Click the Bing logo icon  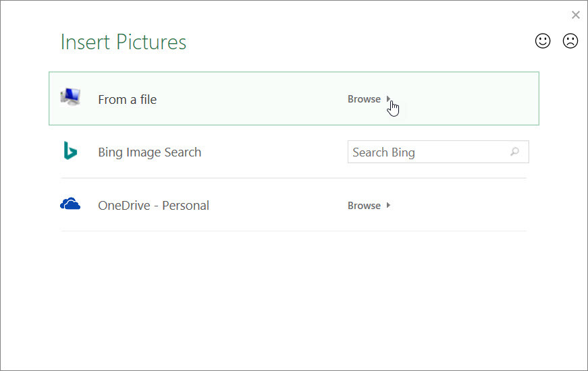coord(70,150)
